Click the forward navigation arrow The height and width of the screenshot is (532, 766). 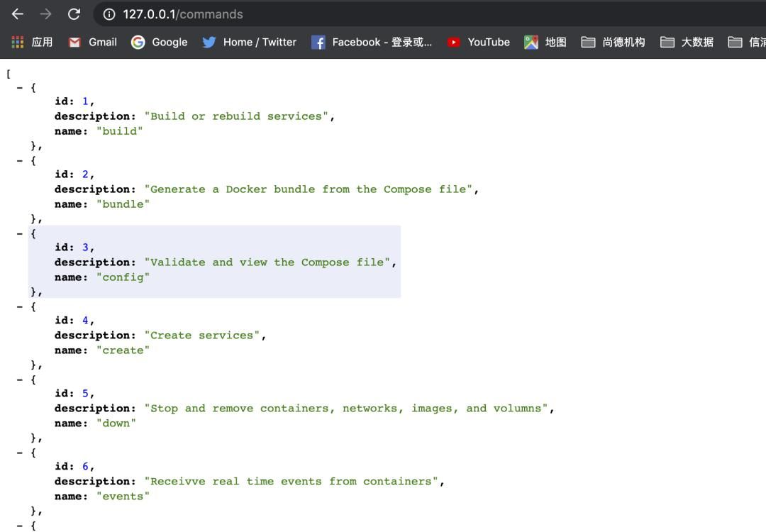(x=45, y=13)
